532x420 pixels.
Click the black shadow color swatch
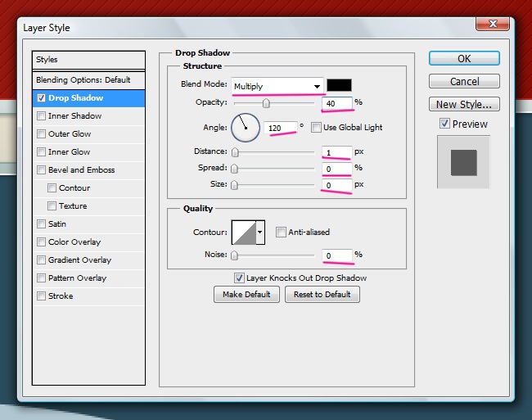click(339, 85)
